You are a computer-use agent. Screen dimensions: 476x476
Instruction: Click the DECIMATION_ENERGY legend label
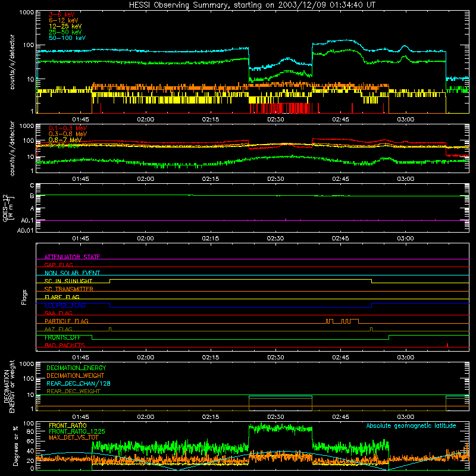tap(76, 368)
